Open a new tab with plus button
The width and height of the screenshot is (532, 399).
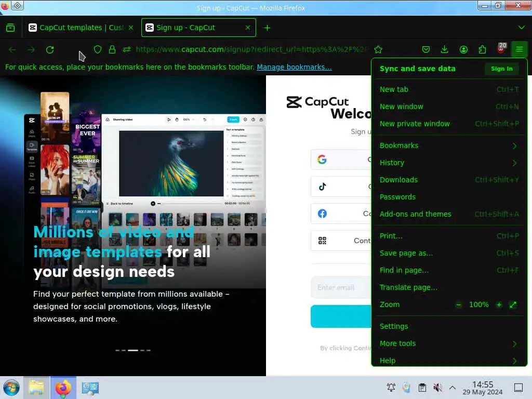[x=268, y=28]
